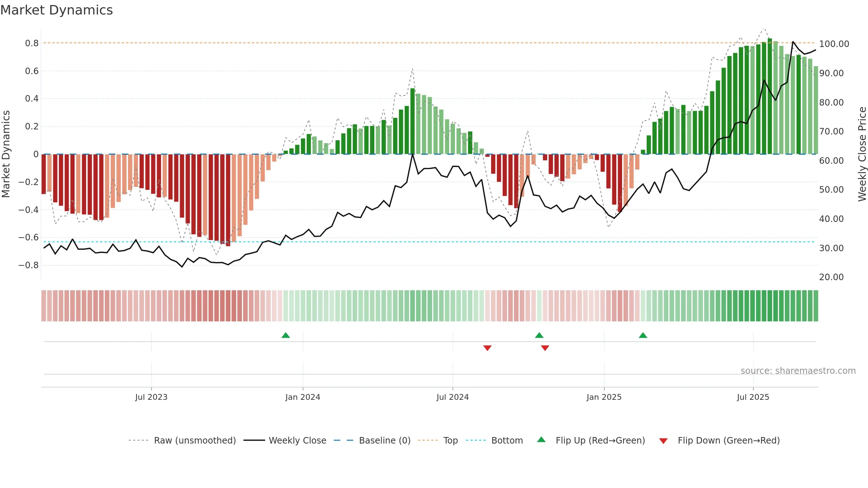Click the 50.00 price axis tick
868x488 pixels.
pos(831,190)
